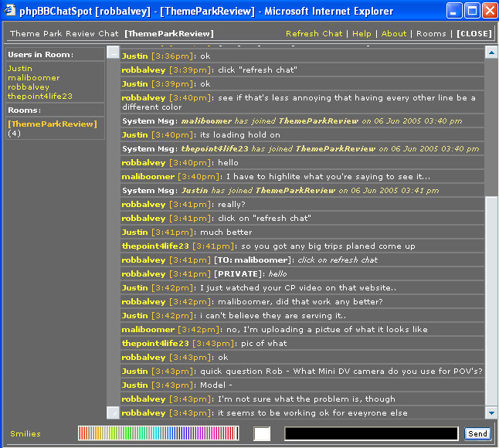The image size is (499, 448).
Task: Click the system message about maliboomer joining
Action: (x=302, y=121)
